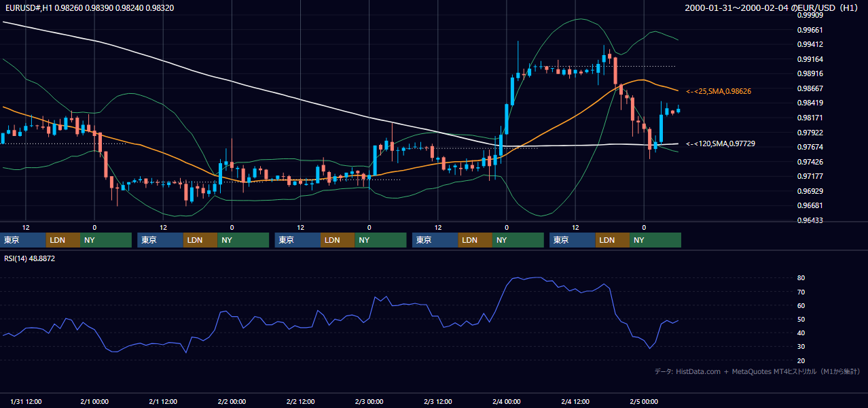
Task: Click price axis value 0.96929
Action: [x=809, y=191]
